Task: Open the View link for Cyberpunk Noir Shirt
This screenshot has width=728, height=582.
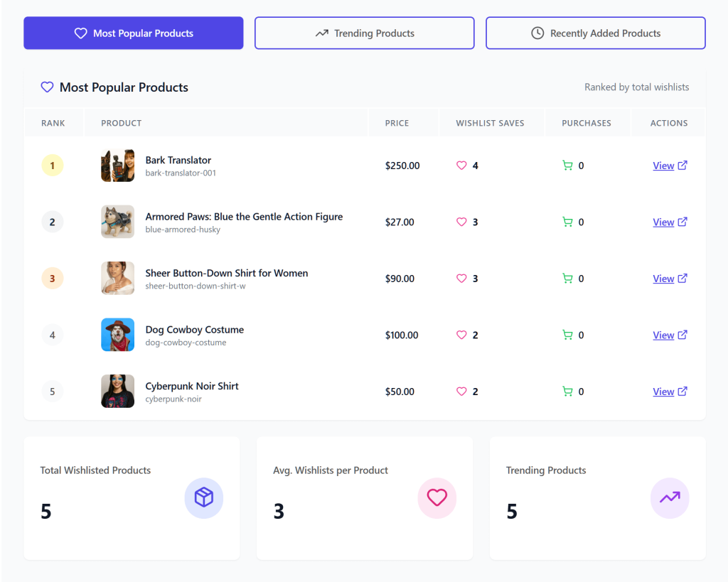Action: click(x=663, y=391)
